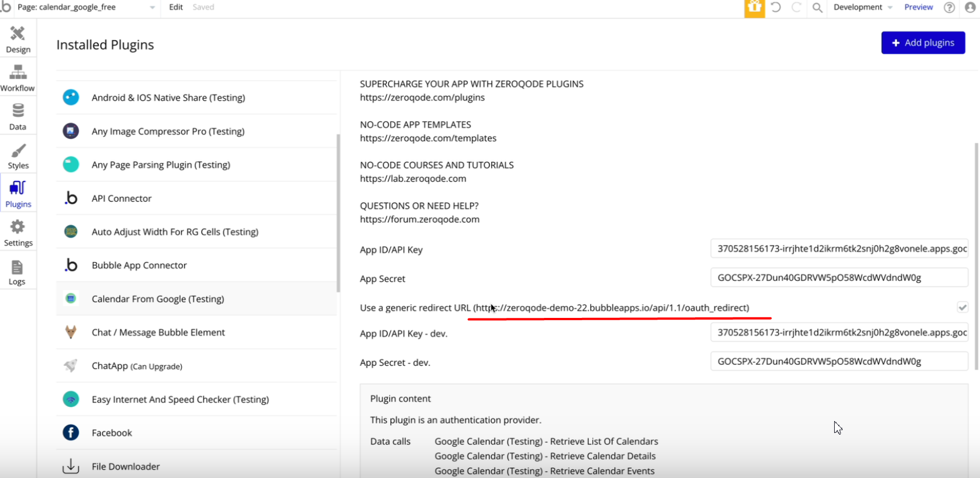
Task: Click the Add plugins button
Action: click(x=922, y=43)
